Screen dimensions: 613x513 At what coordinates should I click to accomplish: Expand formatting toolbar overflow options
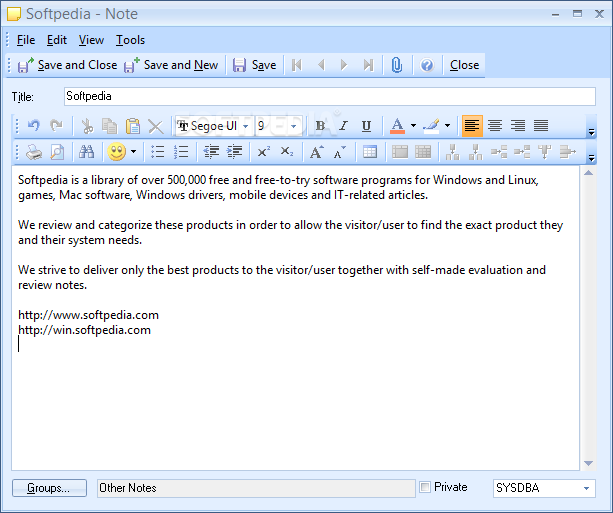[591, 132]
